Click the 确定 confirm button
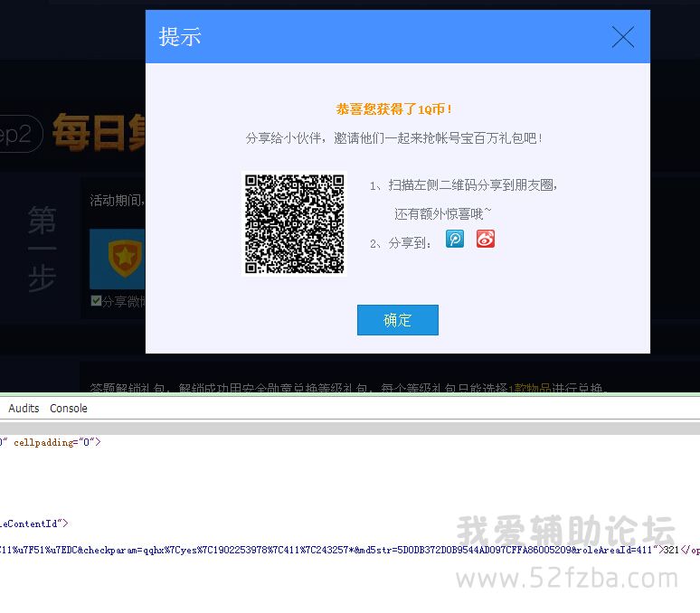The height and width of the screenshot is (613, 700). [397, 320]
